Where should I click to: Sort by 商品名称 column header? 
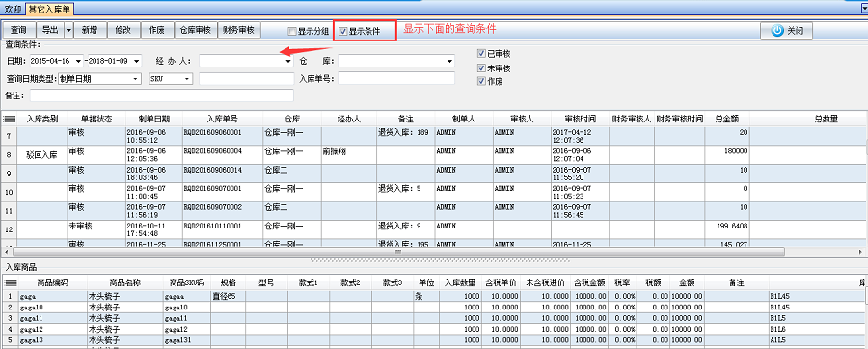point(125,282)
